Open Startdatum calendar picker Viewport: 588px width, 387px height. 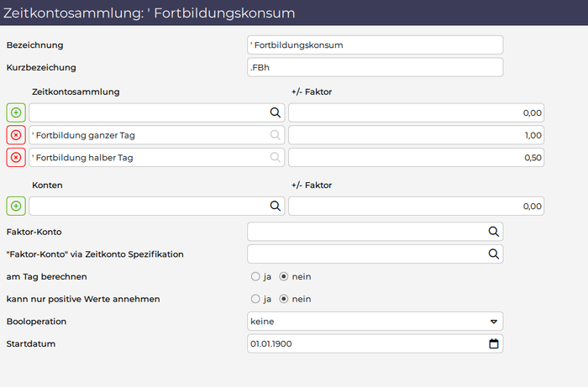[x=494, y=343]
